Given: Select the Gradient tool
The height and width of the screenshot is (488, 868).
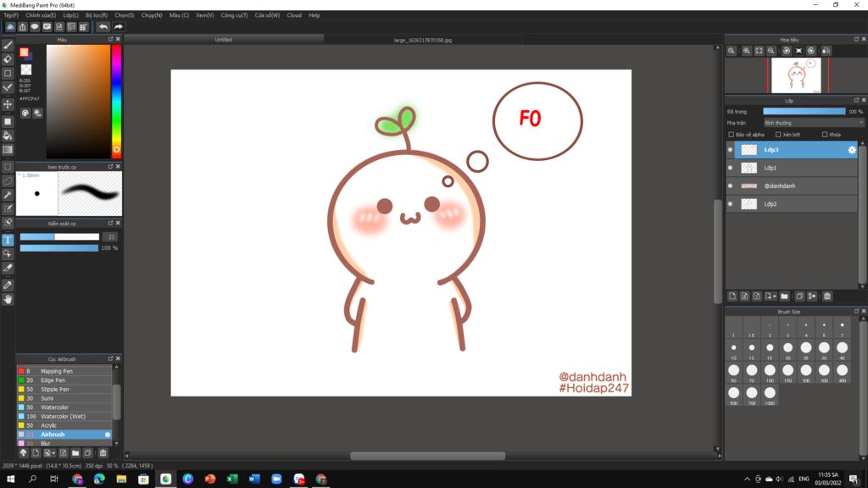Looking at the screenshot, I should point(8,149).
